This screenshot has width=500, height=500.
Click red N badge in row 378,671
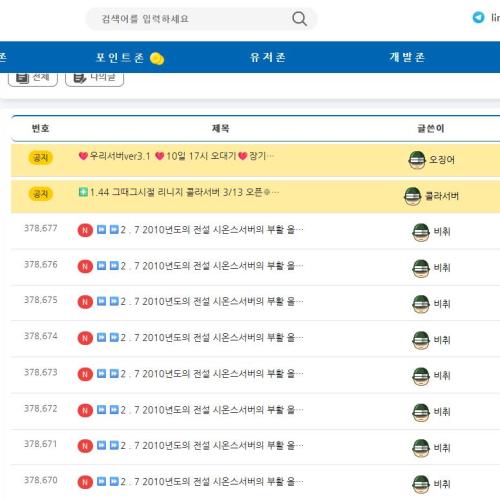(85, 446)
